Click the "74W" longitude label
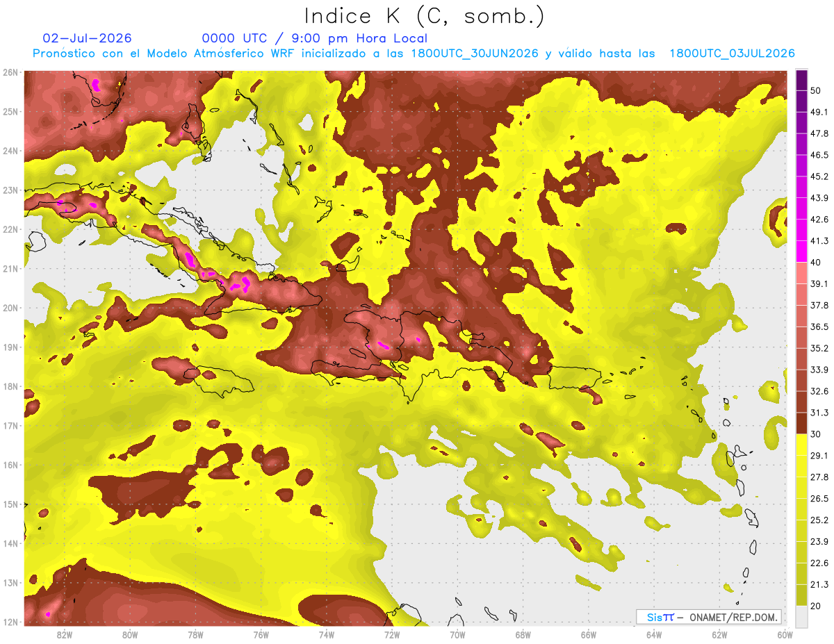This screenshot has width=834, height=644. click(327, 634)
